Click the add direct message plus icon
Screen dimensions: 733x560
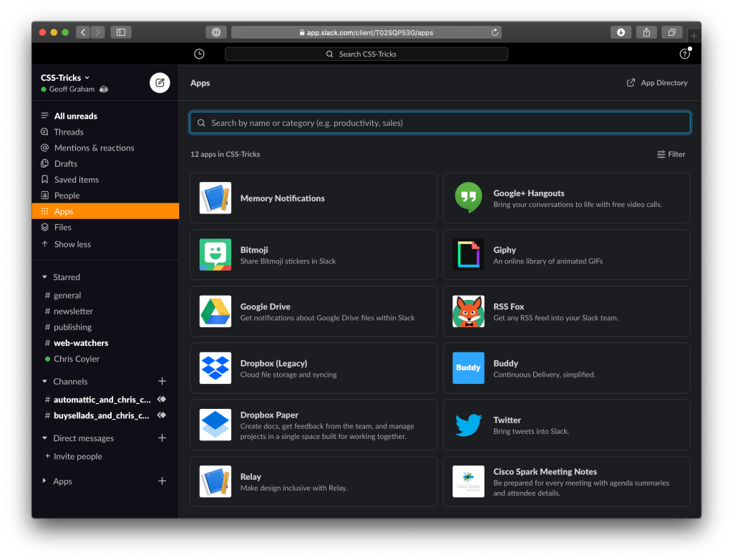click(162, 438)
